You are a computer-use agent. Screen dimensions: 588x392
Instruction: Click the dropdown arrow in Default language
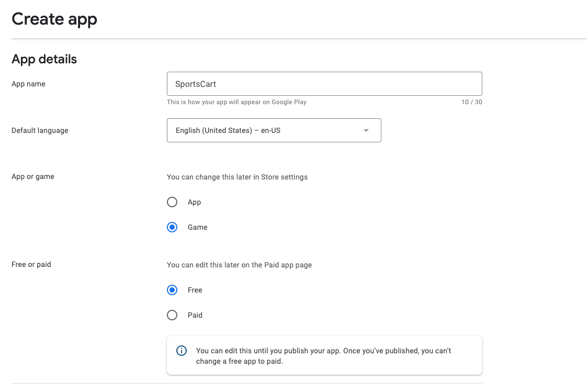[366, 130]
